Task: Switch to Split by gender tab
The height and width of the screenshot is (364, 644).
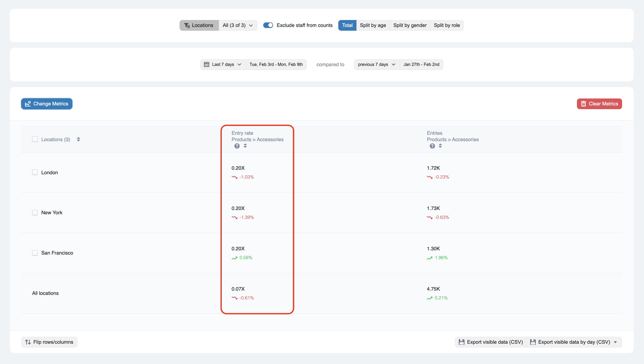Action: [410, 25]
